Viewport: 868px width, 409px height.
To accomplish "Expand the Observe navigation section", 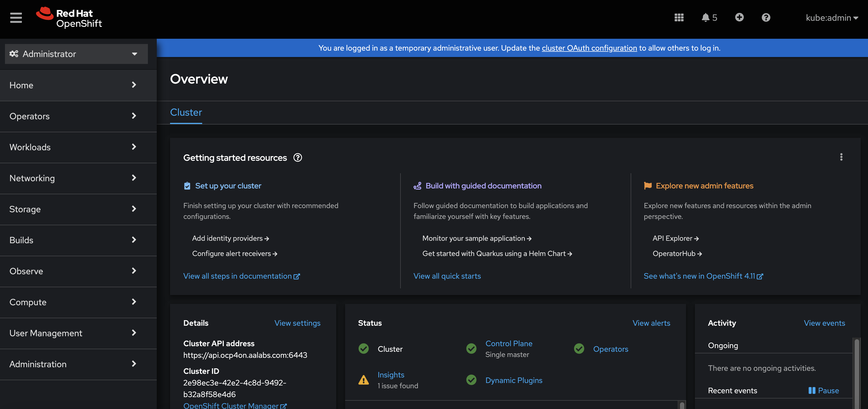I will pyautogui.click(x=78, y=271).
